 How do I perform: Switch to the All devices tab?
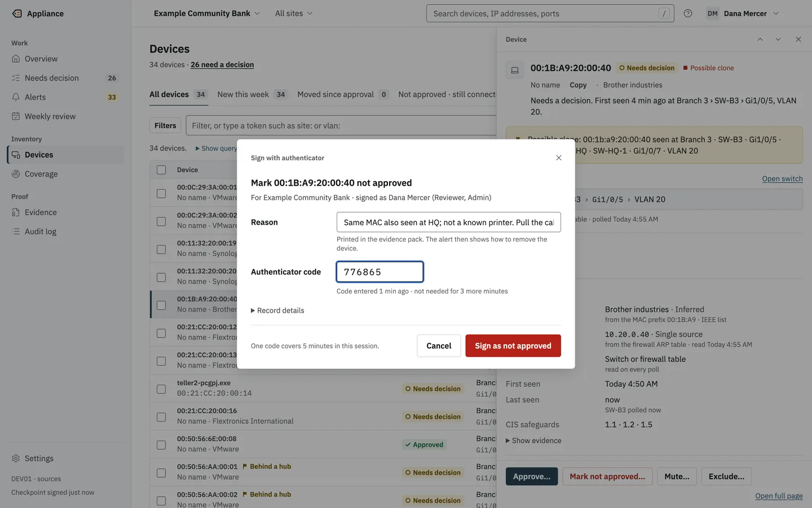(x=179, y=95)
